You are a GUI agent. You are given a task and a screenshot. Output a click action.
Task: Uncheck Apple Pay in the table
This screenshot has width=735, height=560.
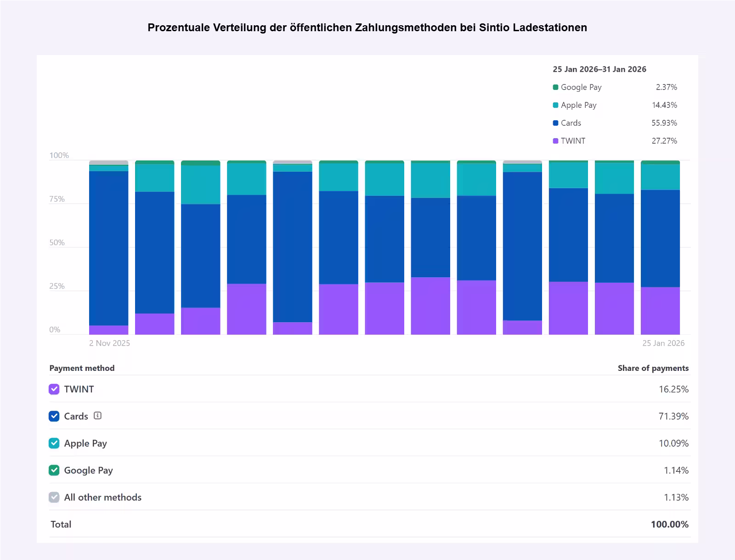point(54,443)
